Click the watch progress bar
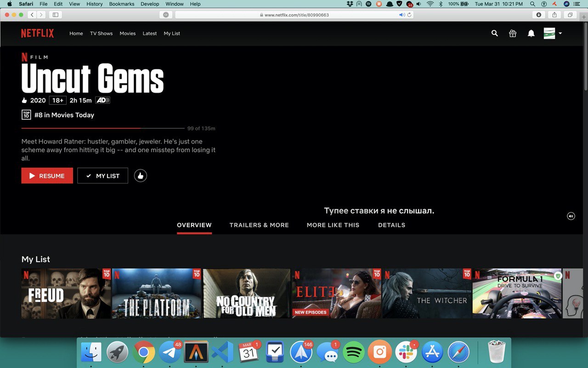Image resolution: width=588 pixels, height=368 pixels. (103, 128)
